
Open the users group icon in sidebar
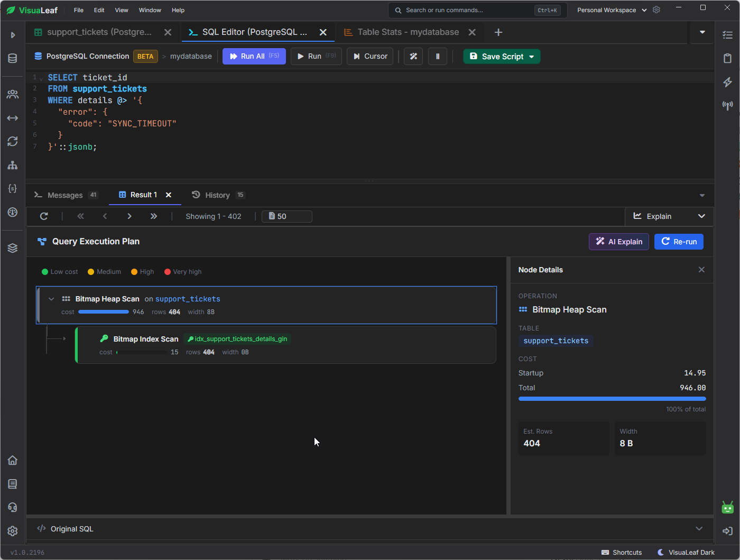13,95
